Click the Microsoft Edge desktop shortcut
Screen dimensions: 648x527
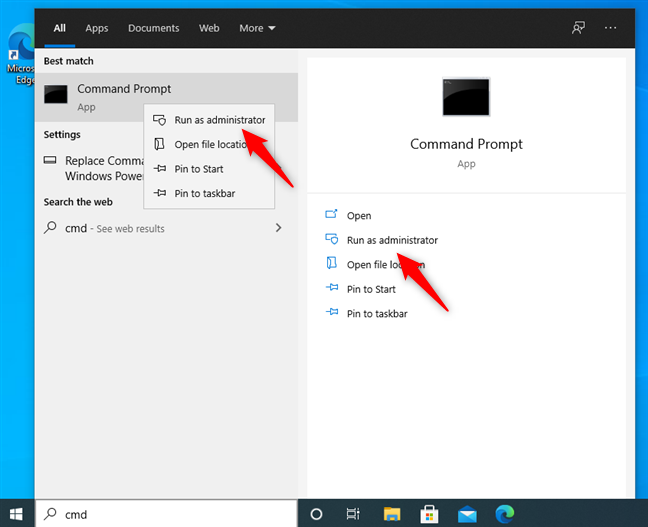21,55
